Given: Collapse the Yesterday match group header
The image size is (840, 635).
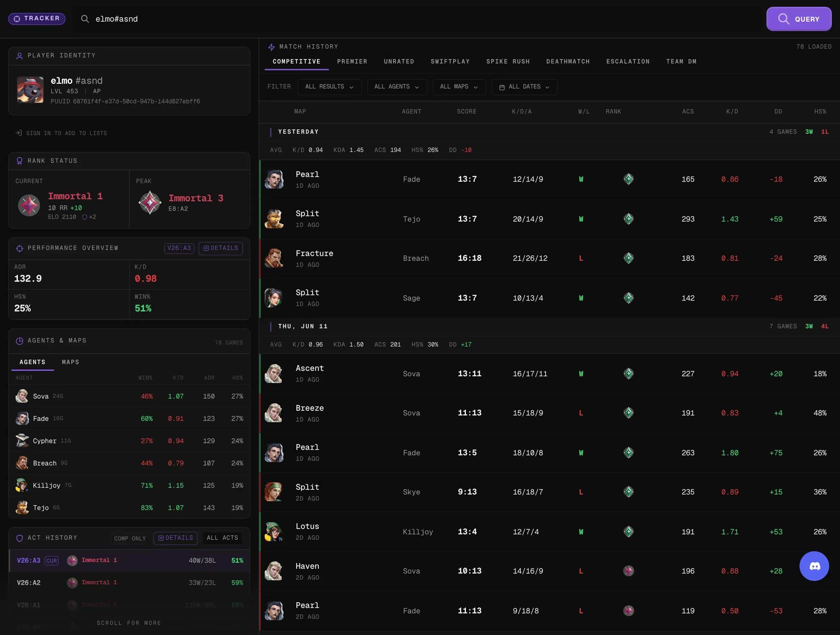Looking at the screenshot, I should (550, 132).
